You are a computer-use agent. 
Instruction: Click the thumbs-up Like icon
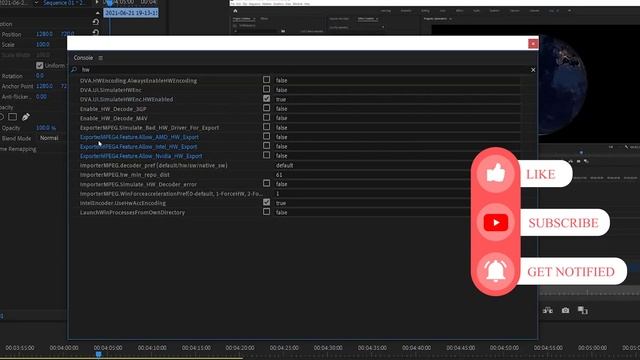coord(496,173)
